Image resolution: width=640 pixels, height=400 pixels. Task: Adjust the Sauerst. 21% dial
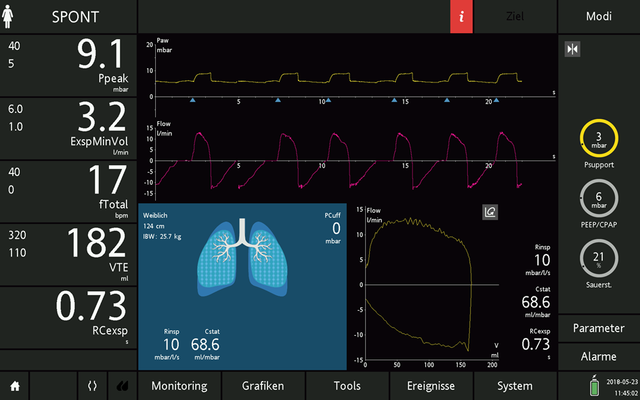pos(599,258)
